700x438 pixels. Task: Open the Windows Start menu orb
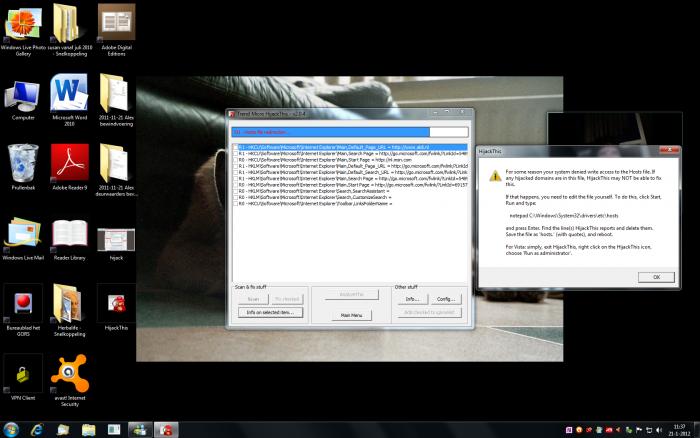[11, 430]
